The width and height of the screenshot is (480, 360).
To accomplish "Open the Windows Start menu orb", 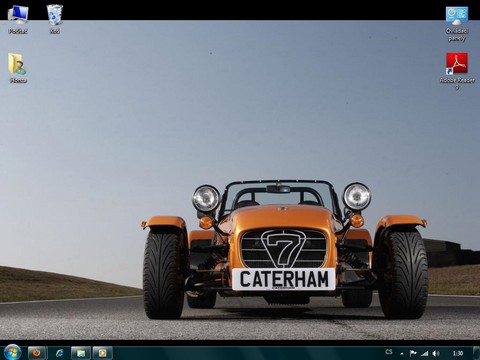I will coord(13,353).
